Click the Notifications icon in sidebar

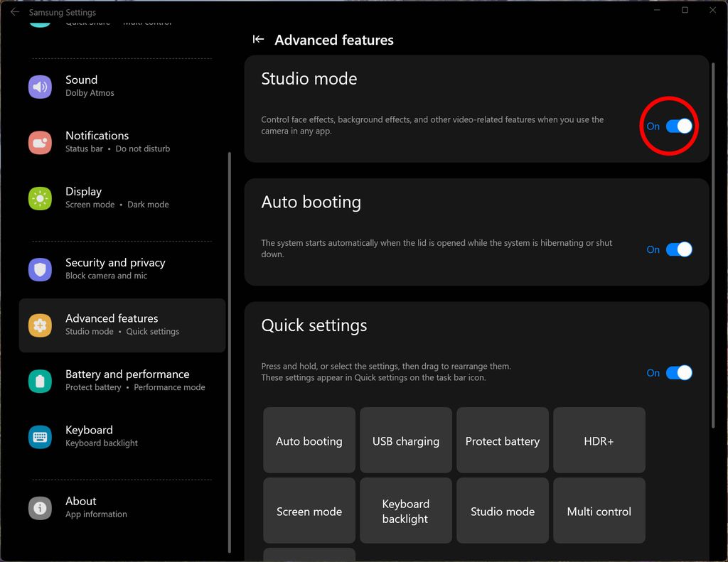40,142
